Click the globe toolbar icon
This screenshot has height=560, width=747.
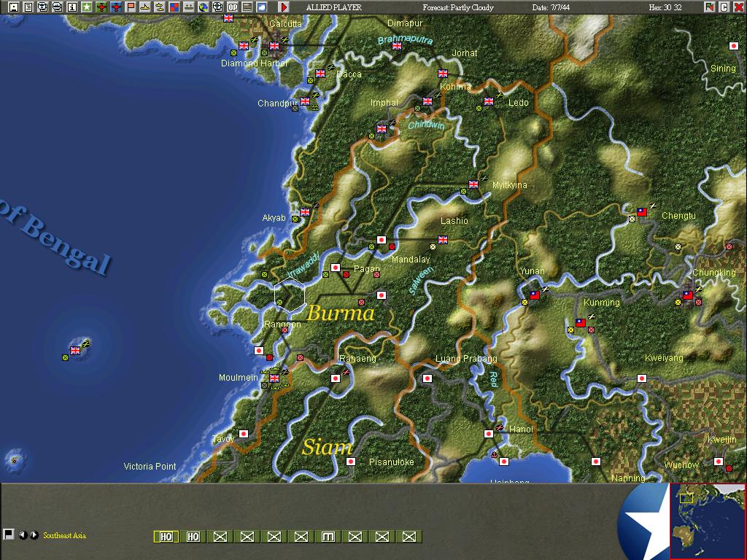pyautogui.click(x=203, y=7)
